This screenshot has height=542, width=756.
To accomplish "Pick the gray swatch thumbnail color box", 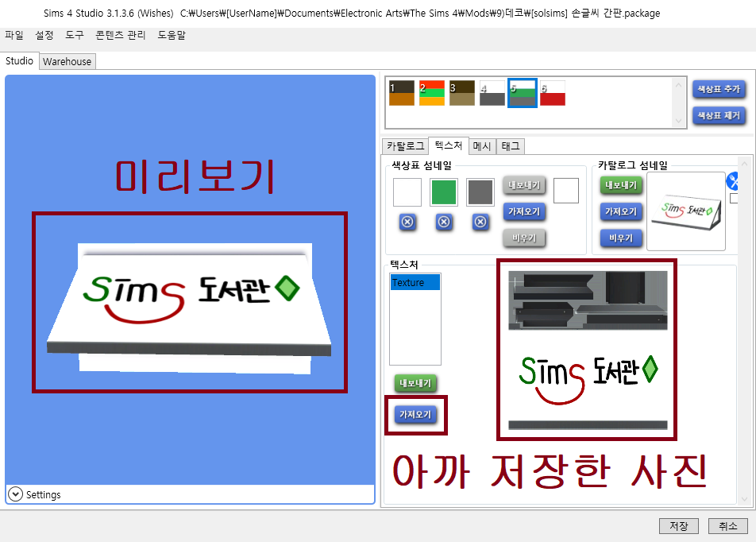I will pyautogui.click(x=480, y=192).
